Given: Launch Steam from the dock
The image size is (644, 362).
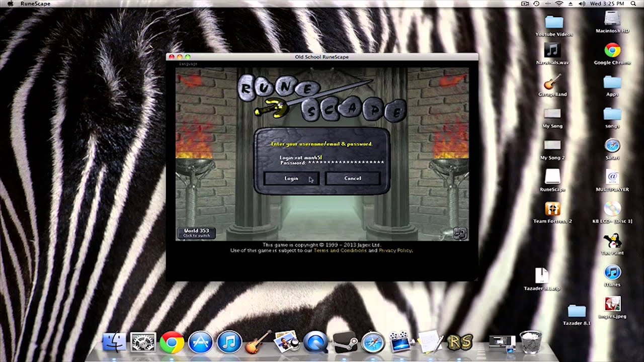Looking at the screenshot, I should click(345, 342).
